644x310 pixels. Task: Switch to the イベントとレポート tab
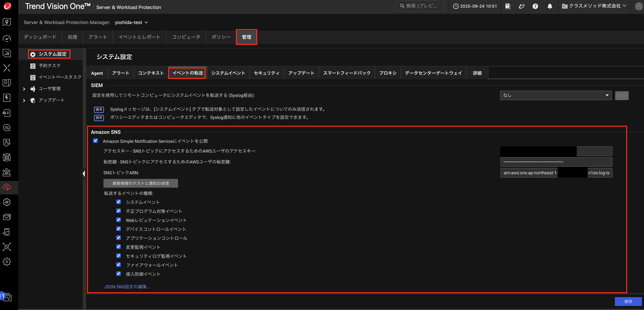tap(140, 37)
